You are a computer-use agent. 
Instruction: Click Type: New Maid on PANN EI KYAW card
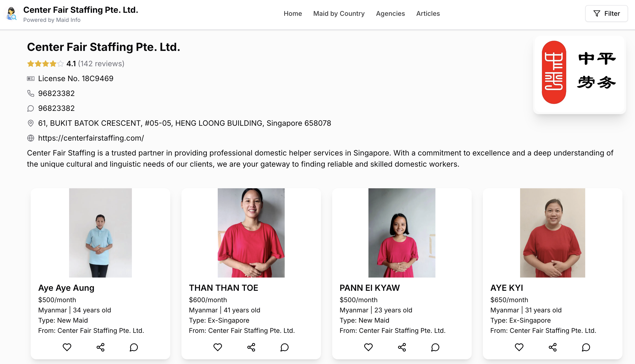coord(364,320)
